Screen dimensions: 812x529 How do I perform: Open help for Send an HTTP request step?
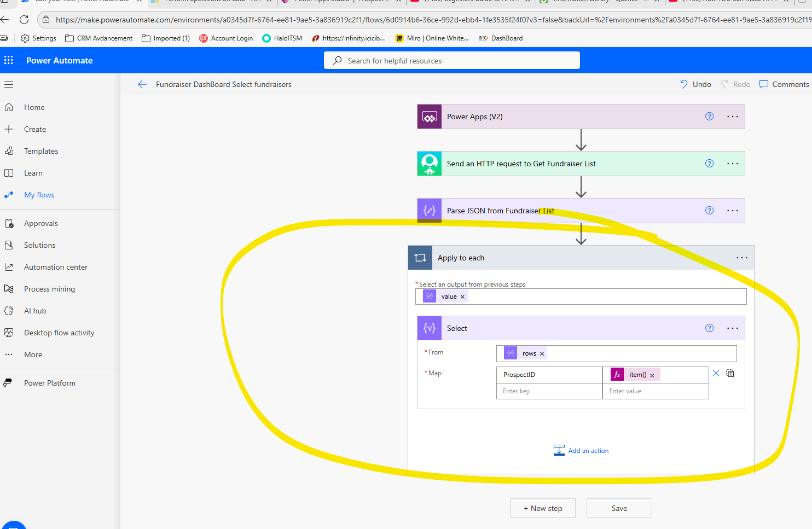tap(710, 164)
